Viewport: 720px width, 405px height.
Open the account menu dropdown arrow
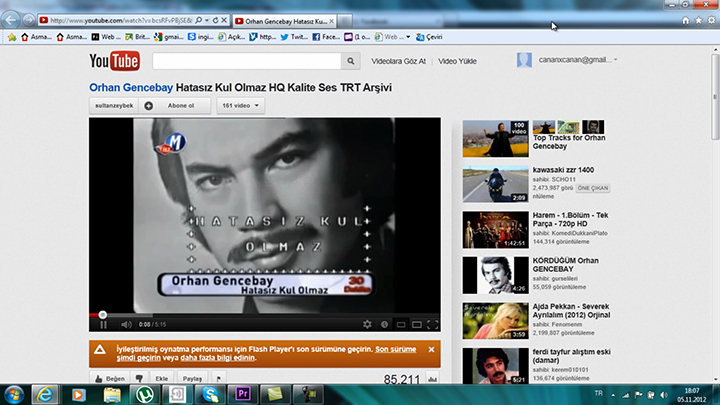click(616, 60)
